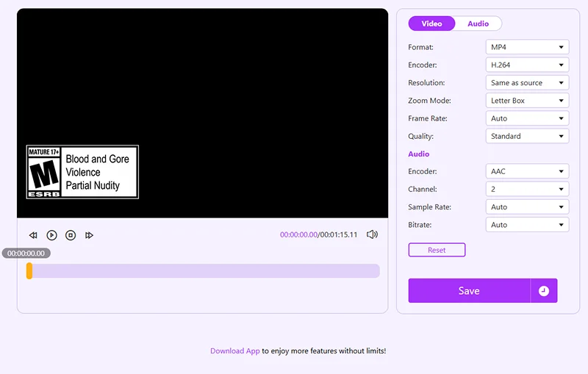
Task: Click the orange timeline handle on progress bar
Action: [29, 271]
